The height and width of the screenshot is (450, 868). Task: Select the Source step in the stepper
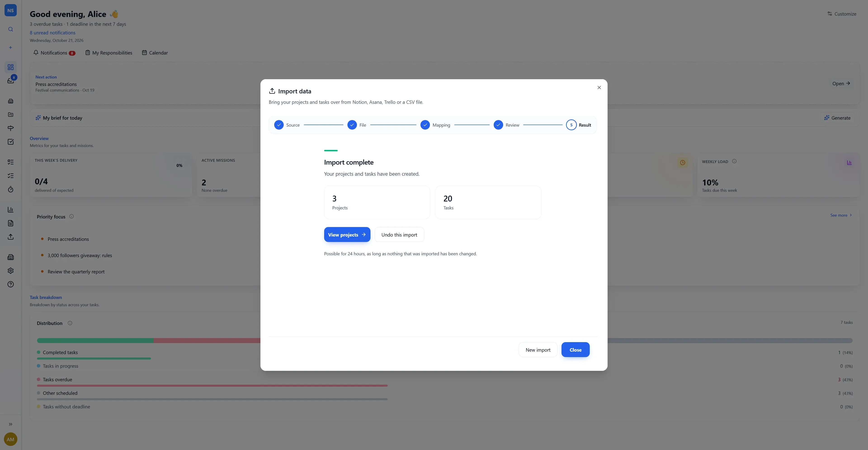click(x=287, y=125)
